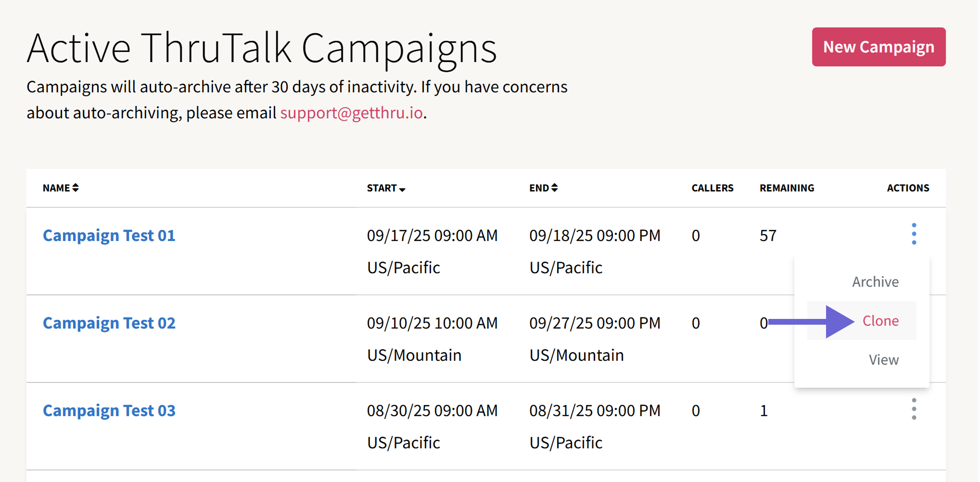Screen dimensions: 980x482
Task: Select Clone in the actions menu
Action: click(x=880, y=321)
